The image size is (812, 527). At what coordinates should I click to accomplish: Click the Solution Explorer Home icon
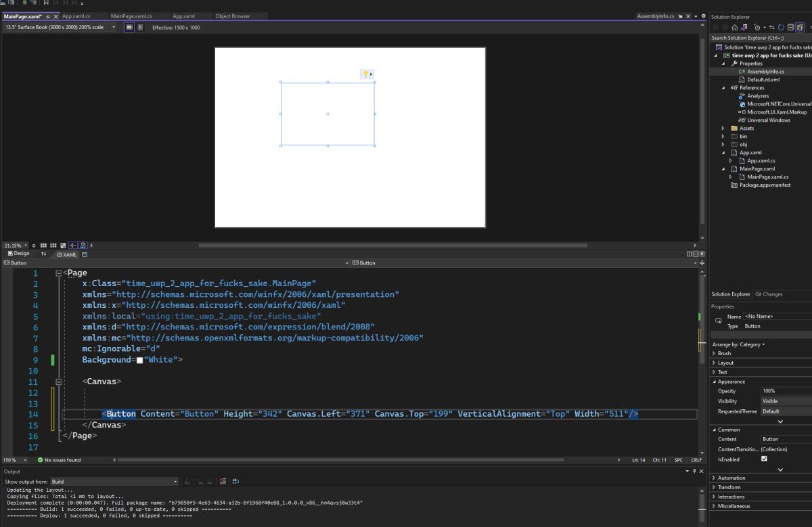click(x=735, y=27)
